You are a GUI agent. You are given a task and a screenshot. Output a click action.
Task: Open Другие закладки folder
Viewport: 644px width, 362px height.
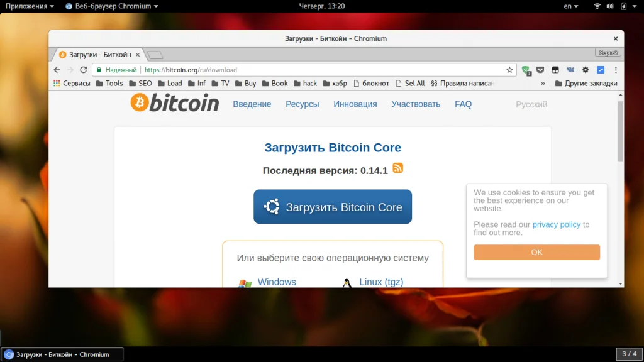[x=586, y=84]
